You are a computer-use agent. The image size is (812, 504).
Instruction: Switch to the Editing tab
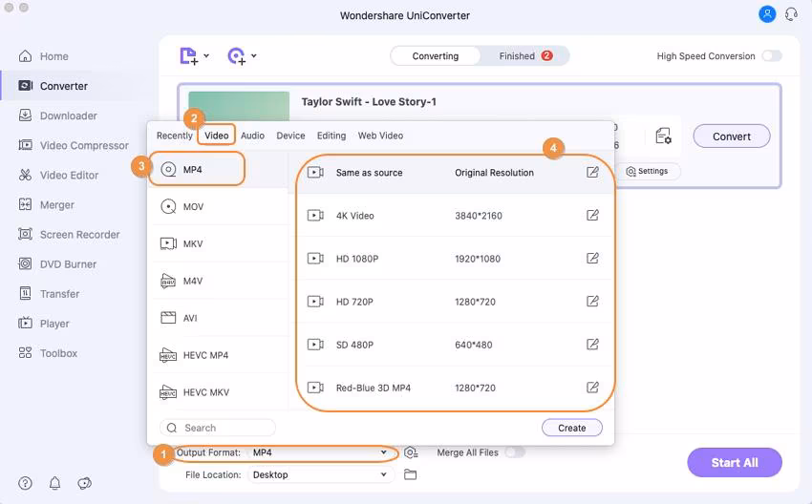331,136
